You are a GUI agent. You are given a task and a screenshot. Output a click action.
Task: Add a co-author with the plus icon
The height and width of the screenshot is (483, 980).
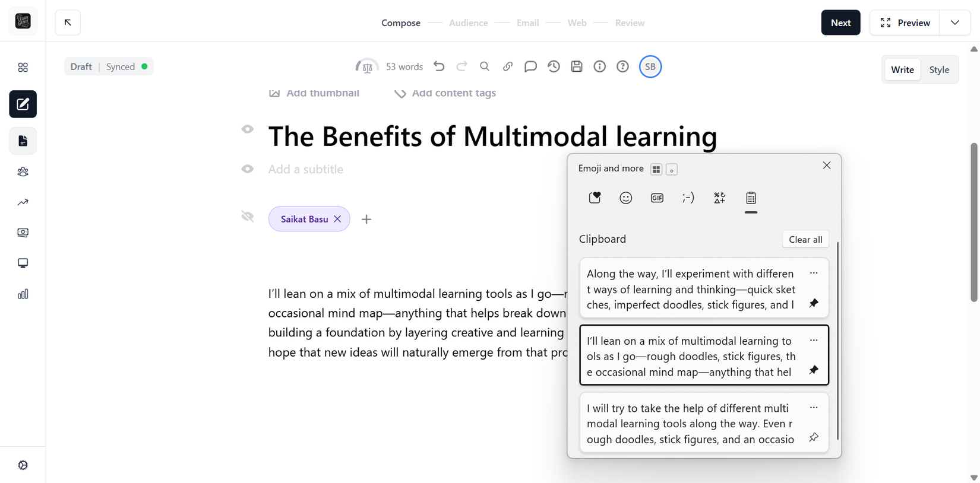[366, 220]
